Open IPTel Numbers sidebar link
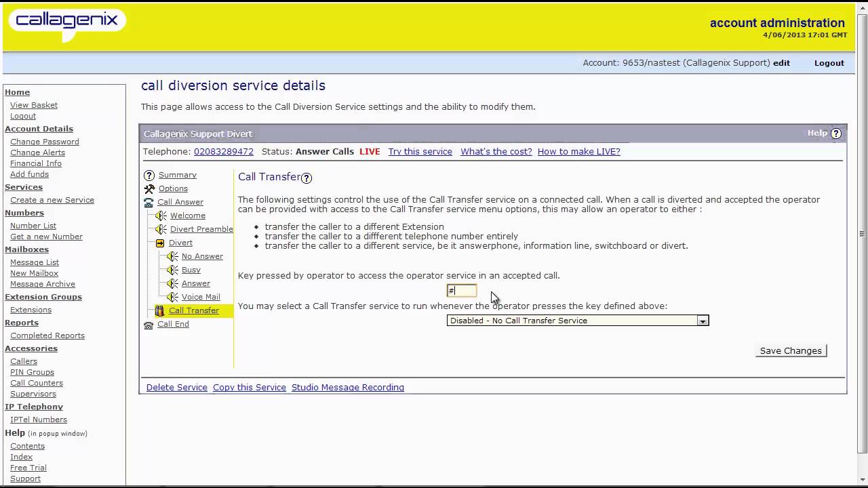Viewport: 868px width, 488px height. 39,420
